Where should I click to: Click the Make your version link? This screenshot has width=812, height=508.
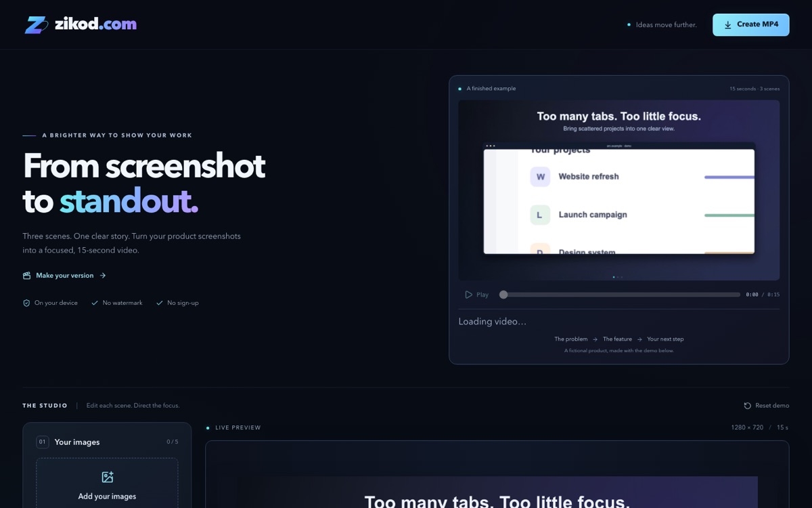click(65, 276)
